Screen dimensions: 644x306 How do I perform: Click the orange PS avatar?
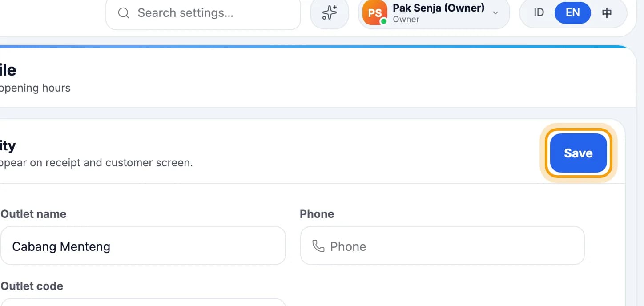coord(374,13)
